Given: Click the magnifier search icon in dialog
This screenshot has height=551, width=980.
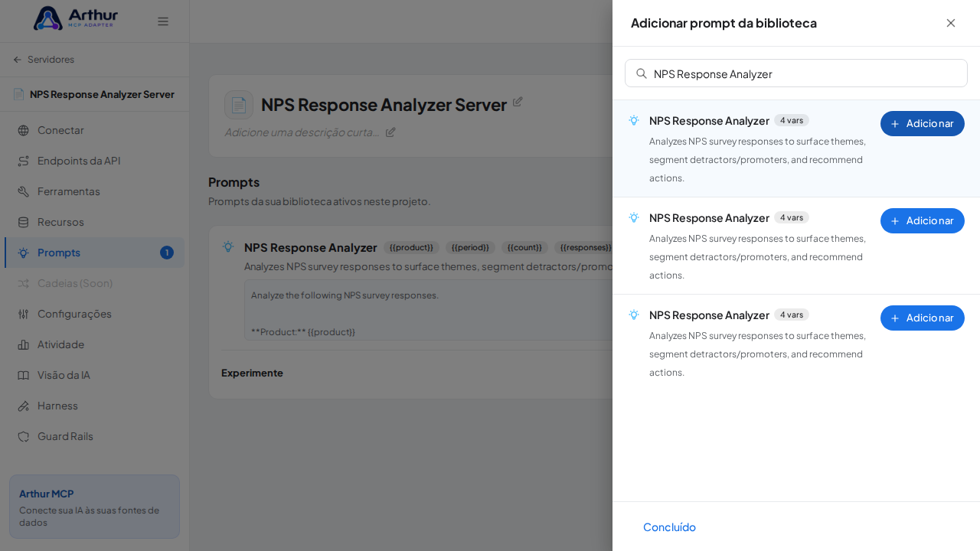Looking at the screenshot, I should [x=642, y=73].
